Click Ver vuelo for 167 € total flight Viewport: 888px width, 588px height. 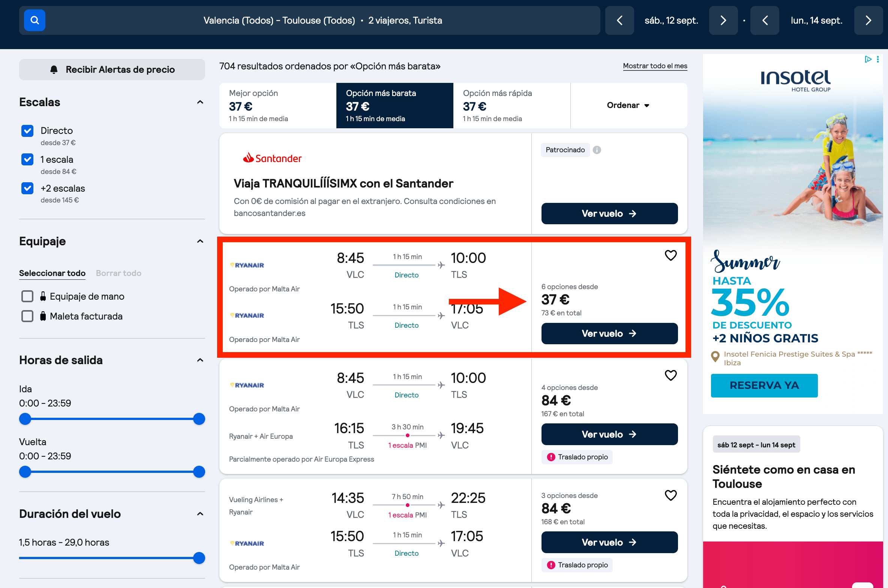[609, 434]
